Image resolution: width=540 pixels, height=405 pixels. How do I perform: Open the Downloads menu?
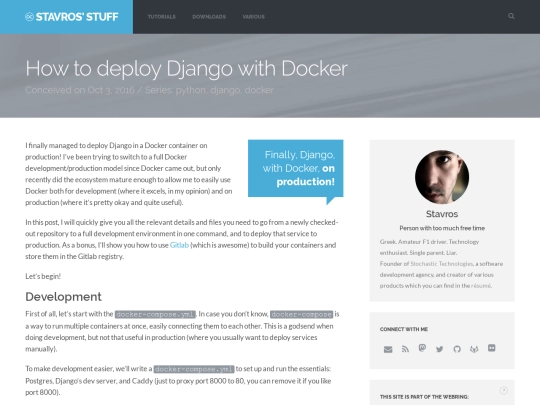[209, 17]
